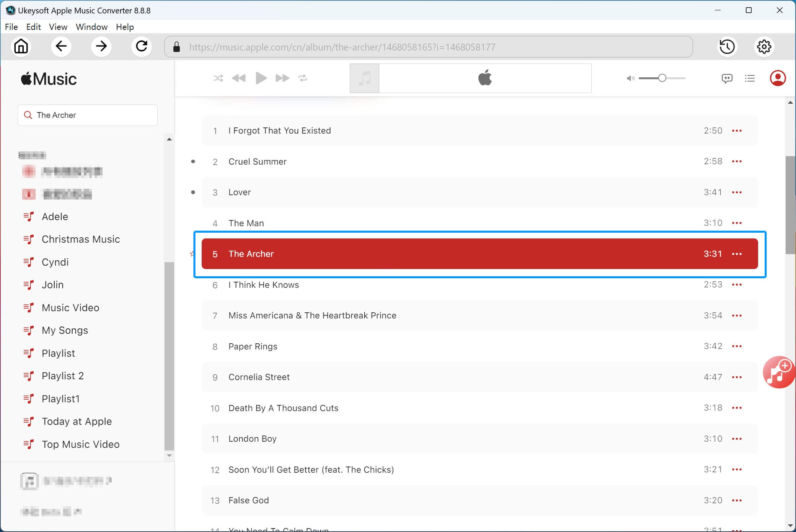The height and width of the screenshot is (532, 796).
Task: Go to the home page icon
Action: coord(21,47)
